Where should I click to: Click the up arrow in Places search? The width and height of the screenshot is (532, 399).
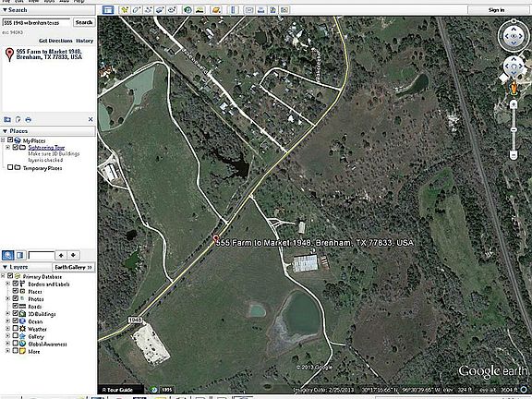point(61,255)
